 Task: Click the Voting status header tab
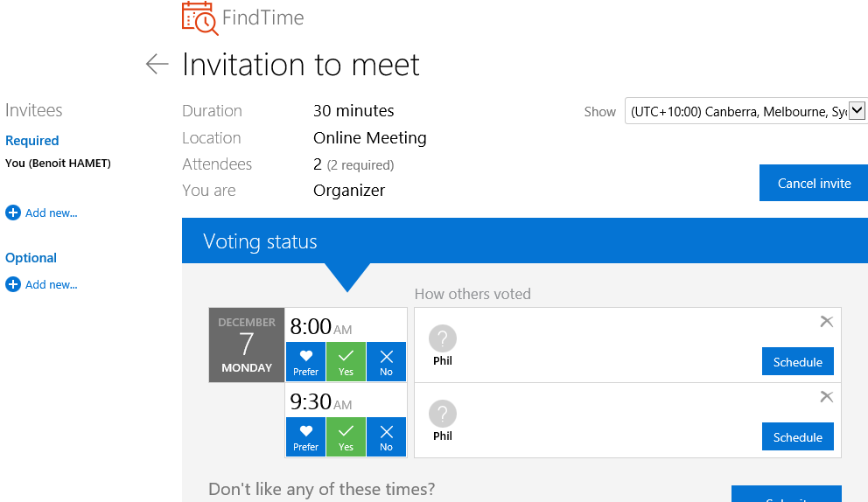[x=260, y=241]
